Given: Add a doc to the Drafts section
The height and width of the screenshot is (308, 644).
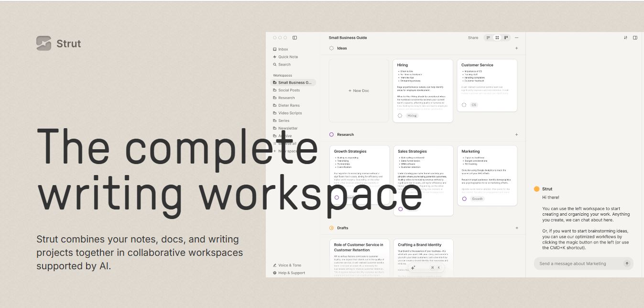Looking at the screenshot, I should tap(516, 228).
